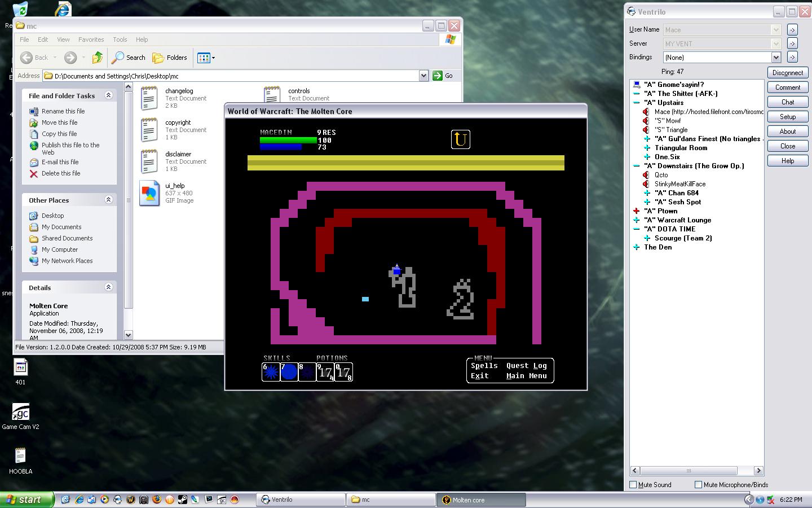Collapse the Upstairs channel tree node

pyautogui.click(x=637, y=103)
